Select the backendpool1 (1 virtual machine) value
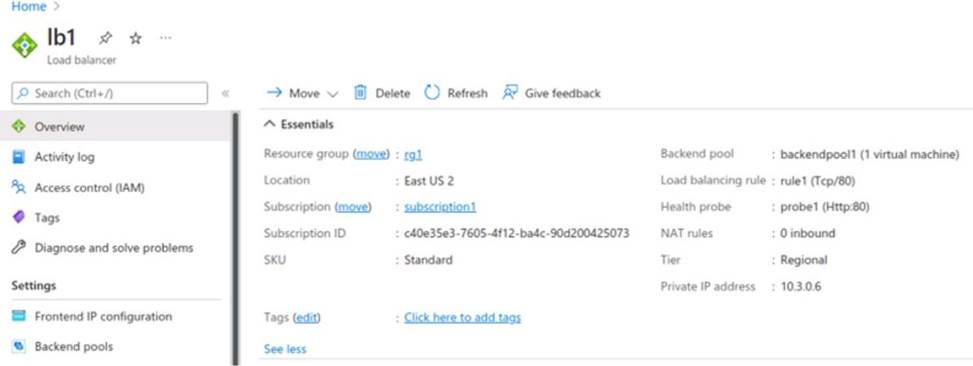Screen dimensions: 973x366 (x=869, y=154)
